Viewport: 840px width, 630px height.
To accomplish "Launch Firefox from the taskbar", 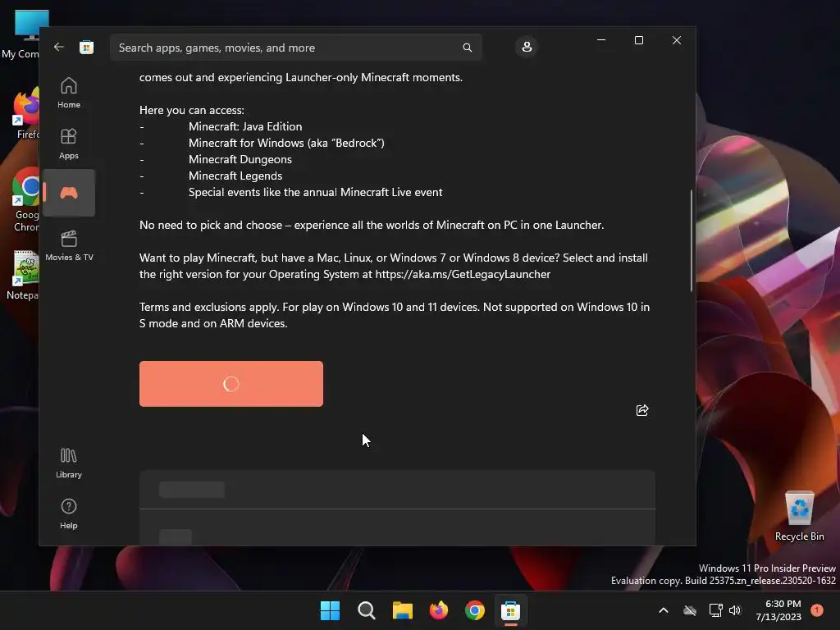I will click(x=439, y=610).
